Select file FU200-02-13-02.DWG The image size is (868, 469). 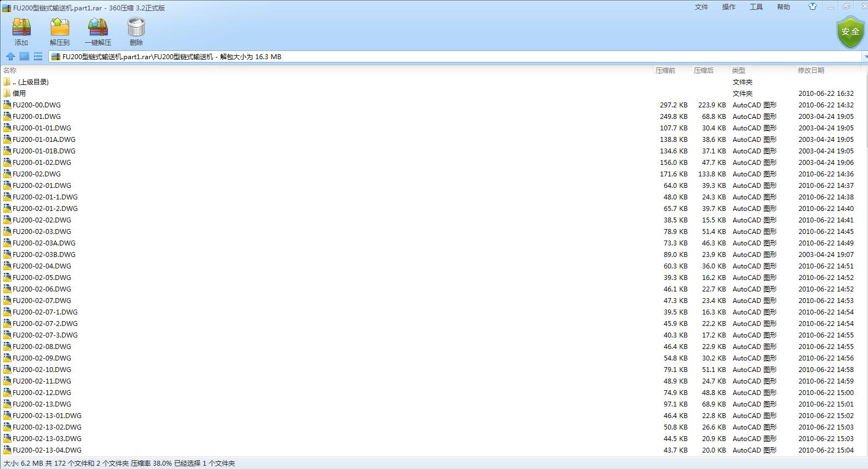(x=47, y=427)
